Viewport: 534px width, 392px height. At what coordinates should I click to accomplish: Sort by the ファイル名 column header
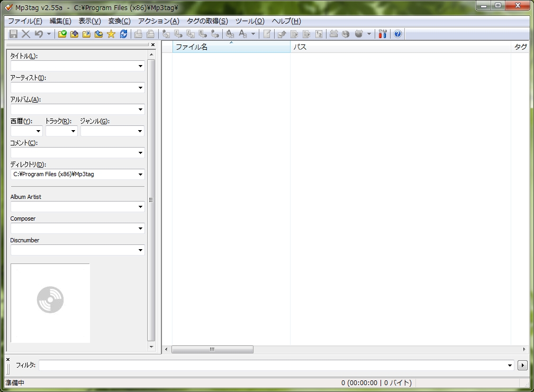[x=231, y=47]
